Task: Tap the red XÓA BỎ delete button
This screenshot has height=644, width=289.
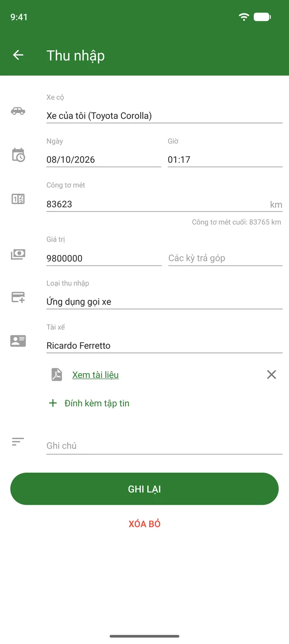Action: pos(144,524)
